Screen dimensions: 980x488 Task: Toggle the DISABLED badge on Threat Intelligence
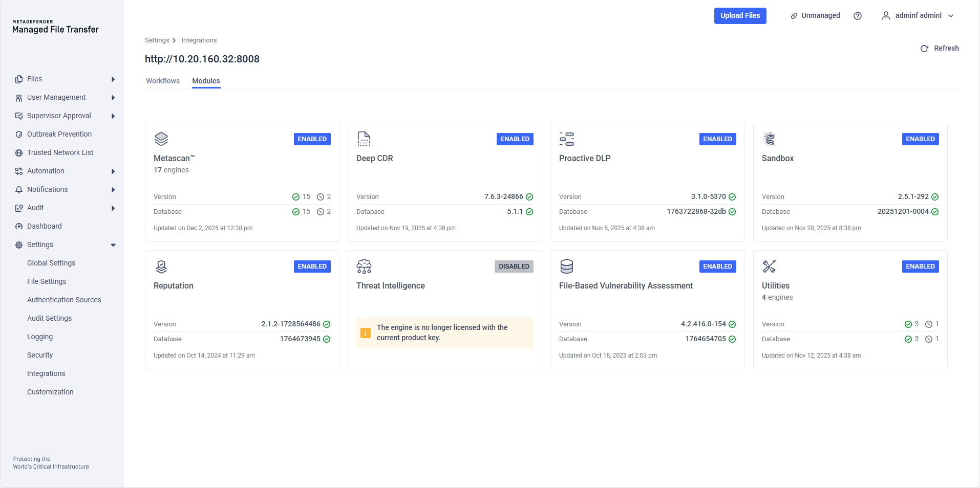point(514,267)
